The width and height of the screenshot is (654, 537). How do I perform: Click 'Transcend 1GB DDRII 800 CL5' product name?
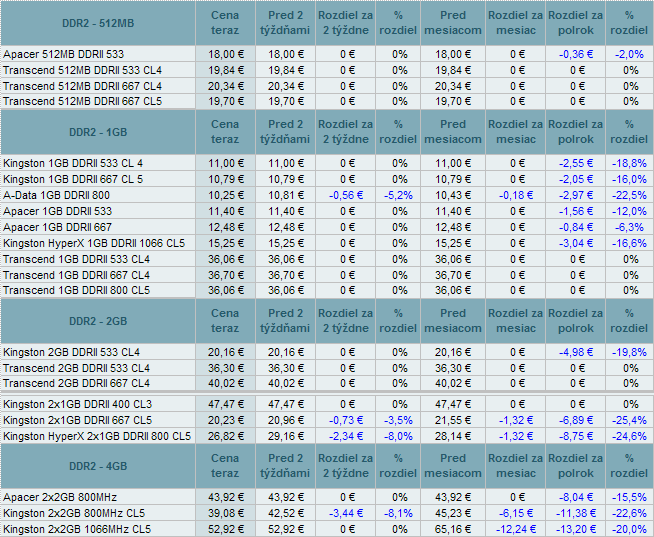click(76, 290)
